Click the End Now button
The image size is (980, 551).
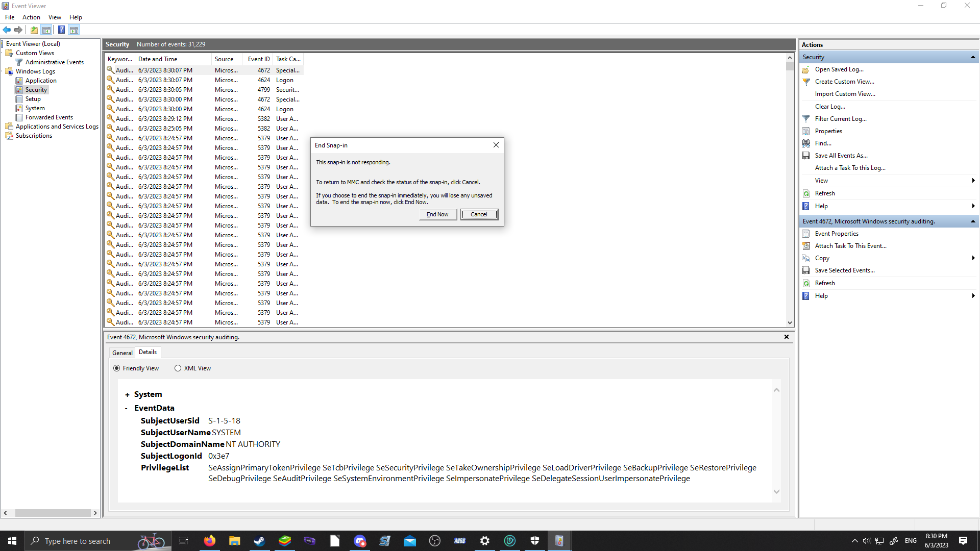tap(438, 214)
